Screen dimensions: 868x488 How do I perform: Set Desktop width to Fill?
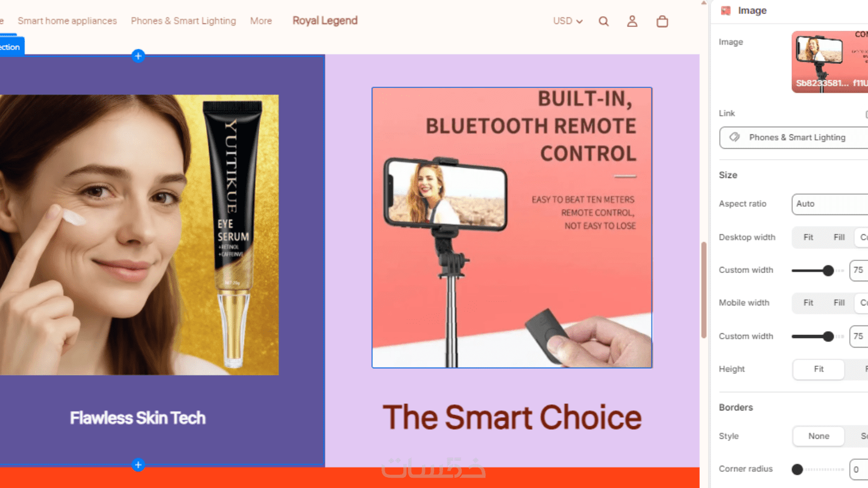pos(839,237)
